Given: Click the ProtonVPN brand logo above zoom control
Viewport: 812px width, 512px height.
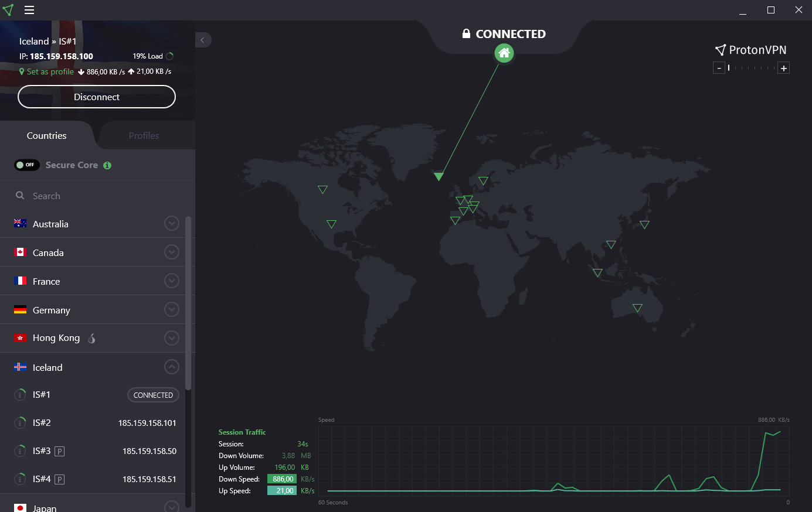Looking at the screenshot, I should point(750,50).
